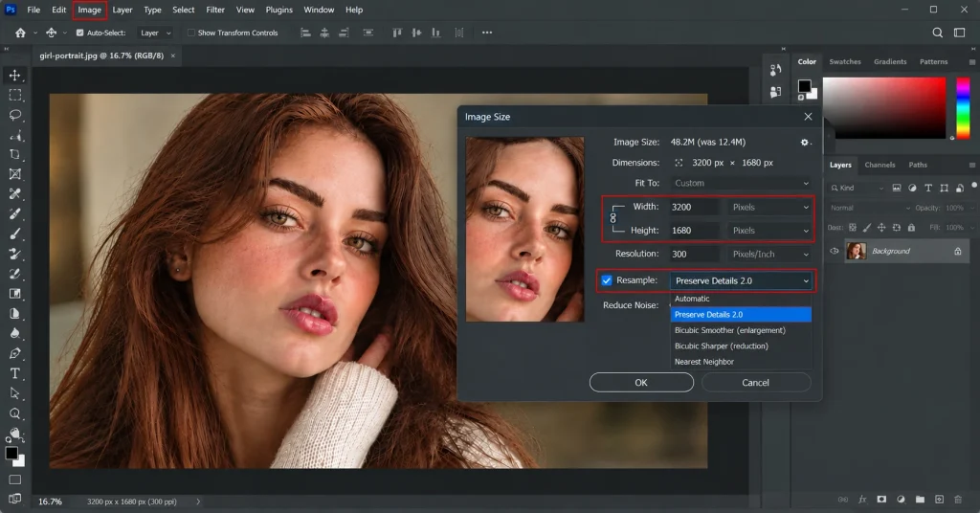This screenshot has height=513, width=980.
Task: Switch to the Channels tab
Action: click(880, 165)
